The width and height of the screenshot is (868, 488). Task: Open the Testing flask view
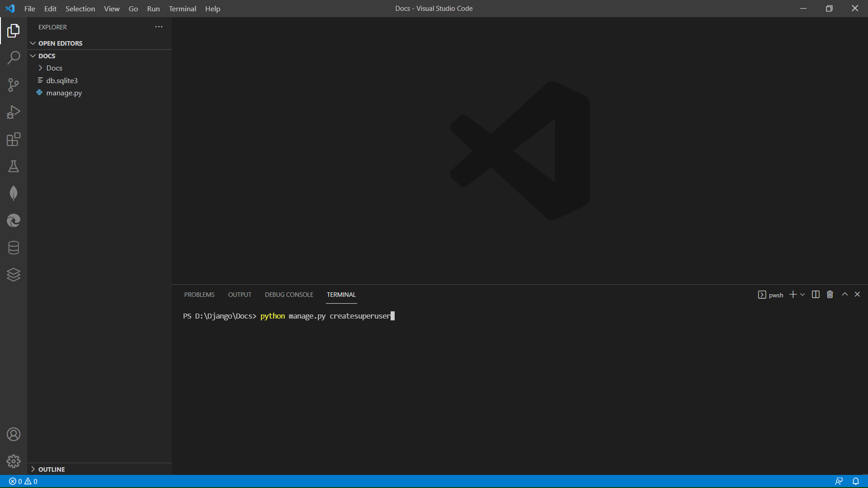[14, 166]
